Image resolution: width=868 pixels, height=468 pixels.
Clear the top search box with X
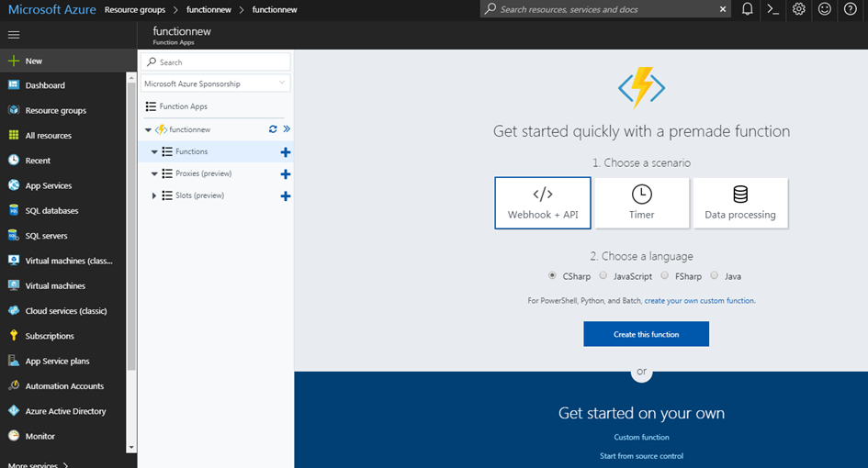click(x=722, y=9)
